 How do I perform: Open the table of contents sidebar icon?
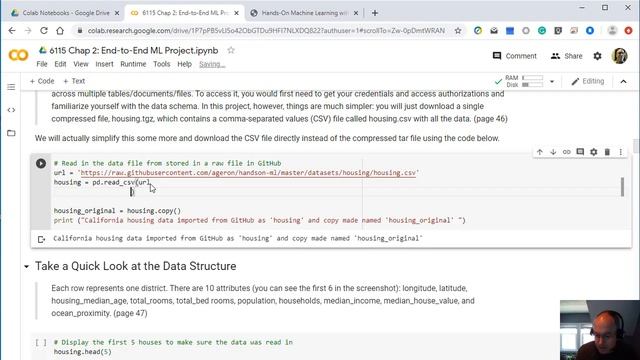tap(11, 87)
